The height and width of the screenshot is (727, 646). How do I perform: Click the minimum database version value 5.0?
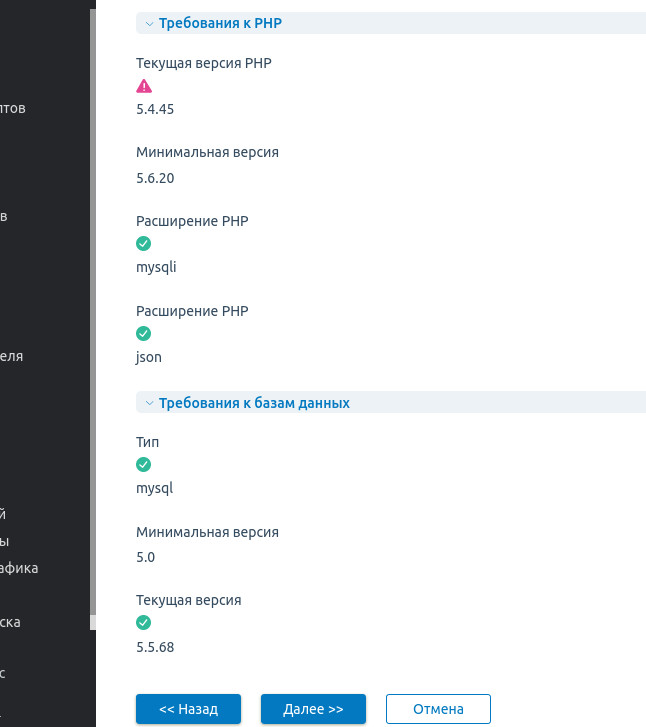146,557
